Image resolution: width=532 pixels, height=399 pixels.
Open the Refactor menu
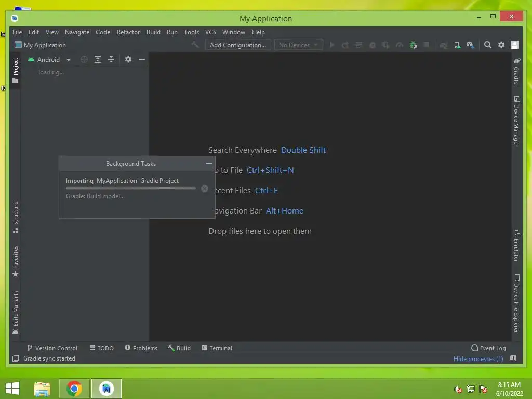coord(128,32)
